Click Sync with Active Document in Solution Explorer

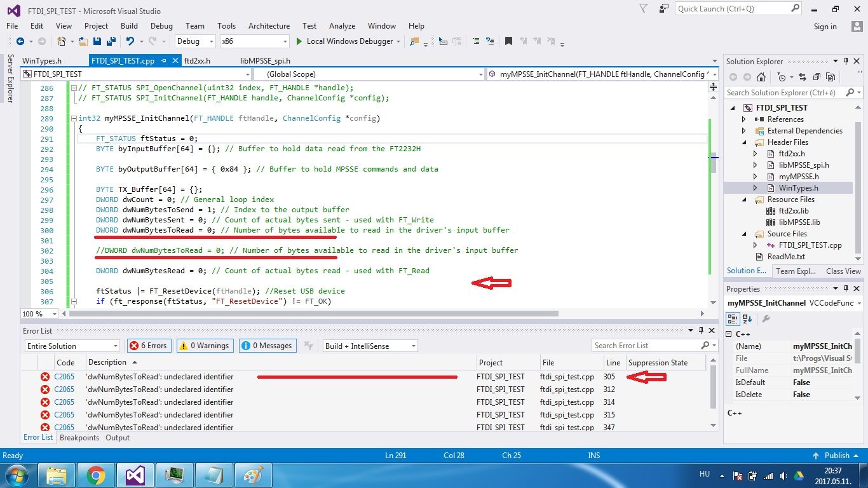tap(803, 77)
